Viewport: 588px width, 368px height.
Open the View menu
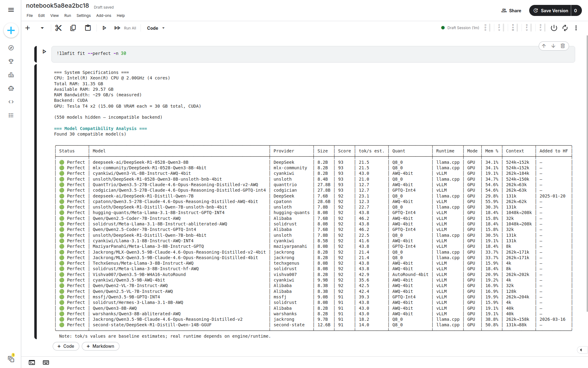(55, 16)
